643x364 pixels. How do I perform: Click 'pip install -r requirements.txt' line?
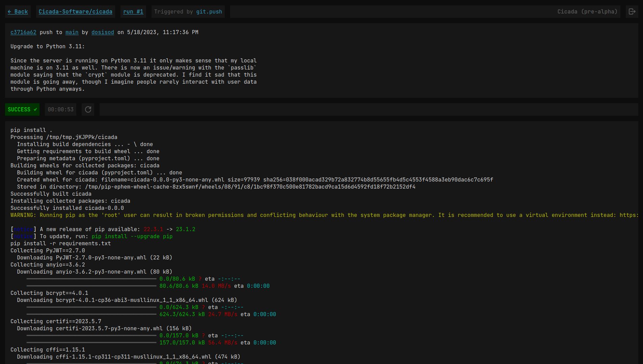point(61,244)
